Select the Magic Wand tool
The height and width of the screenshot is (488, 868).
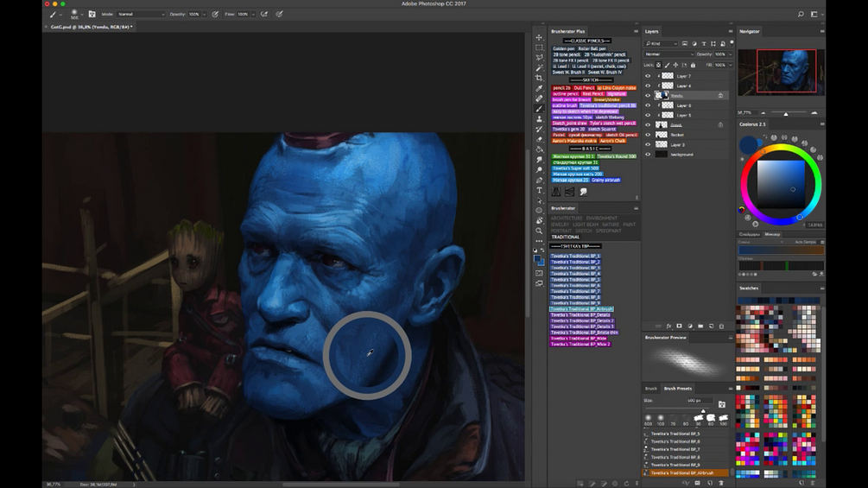click(539, 68)
